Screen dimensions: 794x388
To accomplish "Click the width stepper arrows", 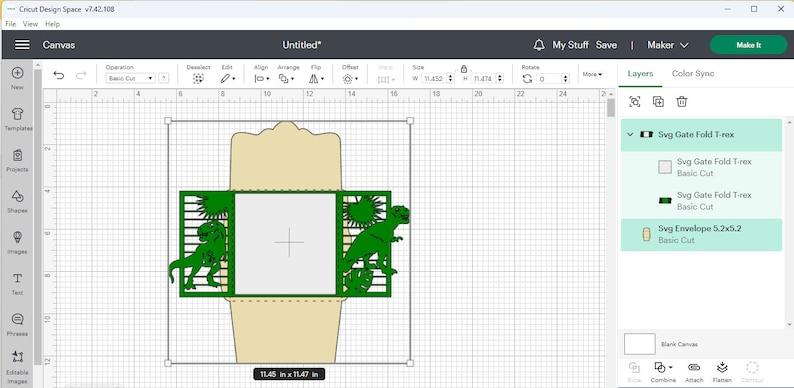I will [x=450, y=79].
